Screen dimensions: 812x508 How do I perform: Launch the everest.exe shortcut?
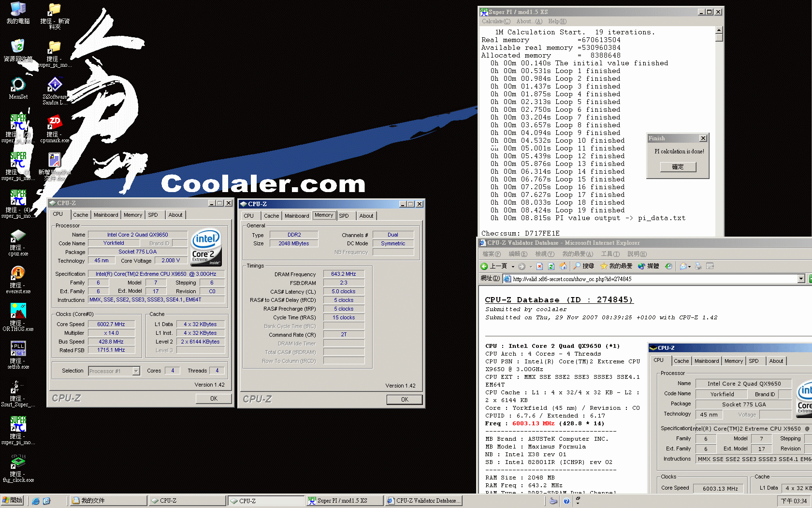[18, 280]
